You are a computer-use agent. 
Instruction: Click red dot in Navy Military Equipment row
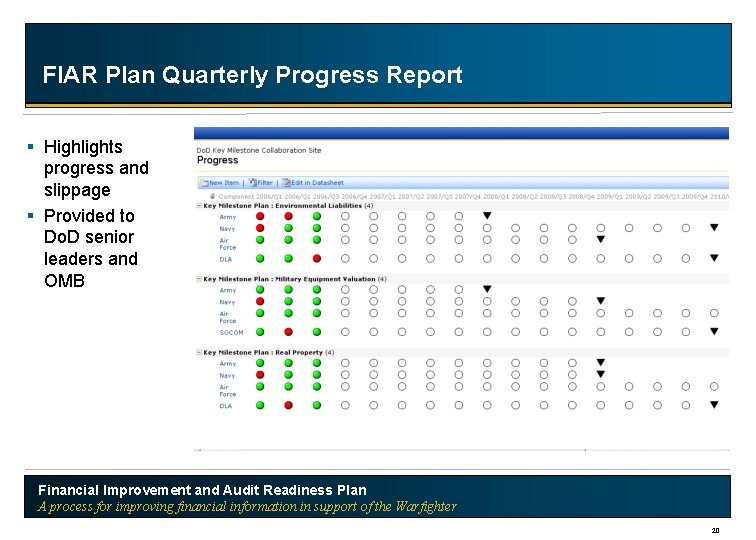click(260, 301)
